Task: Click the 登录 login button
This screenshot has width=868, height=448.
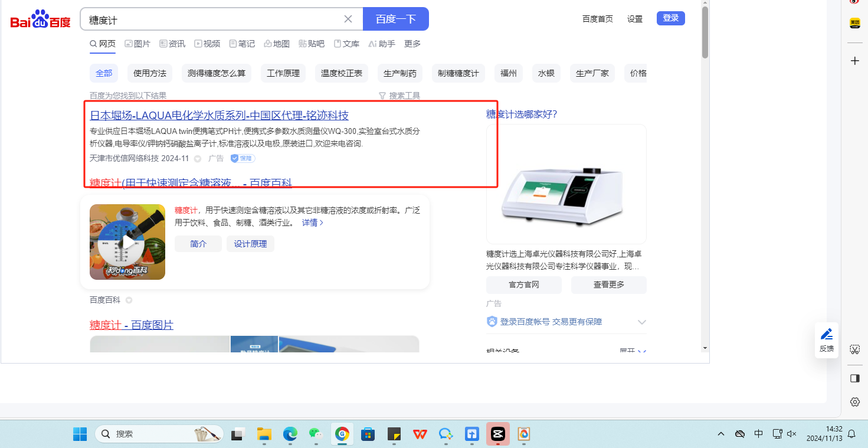Action: [671, 18]
